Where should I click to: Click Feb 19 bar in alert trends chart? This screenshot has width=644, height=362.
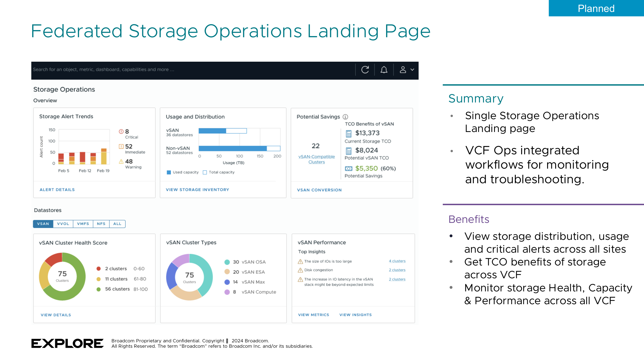(103, 156)
